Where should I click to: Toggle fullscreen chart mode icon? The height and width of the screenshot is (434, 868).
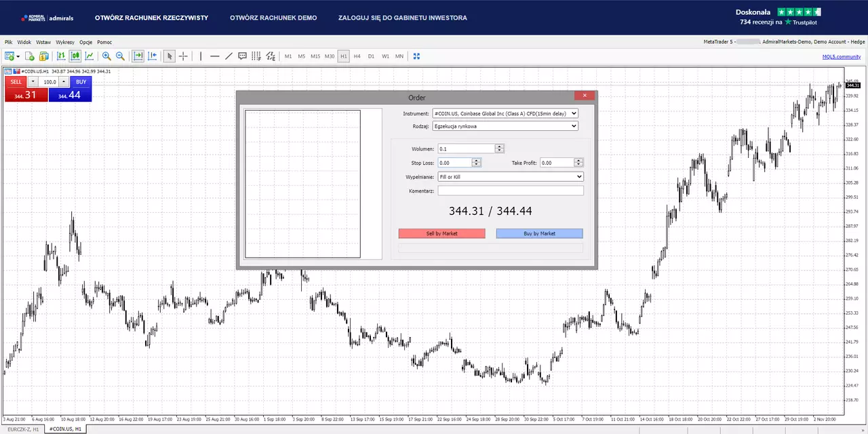(417, 56)
